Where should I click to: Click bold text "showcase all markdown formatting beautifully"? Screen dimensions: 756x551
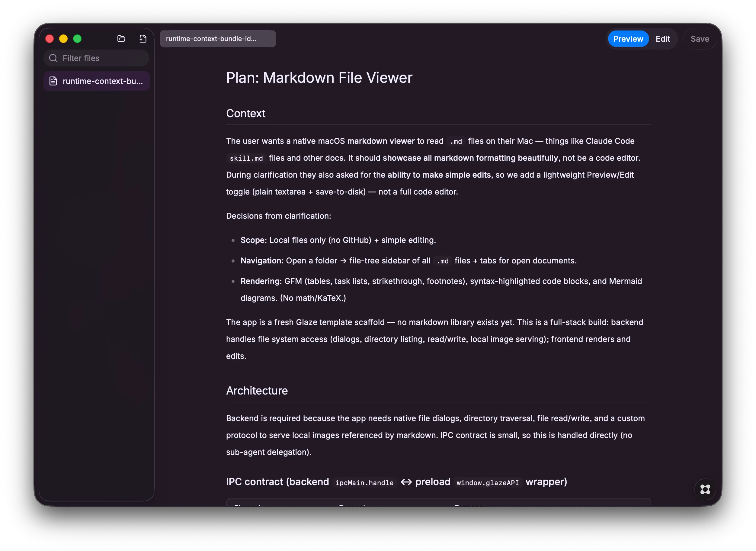click(470, 158)
